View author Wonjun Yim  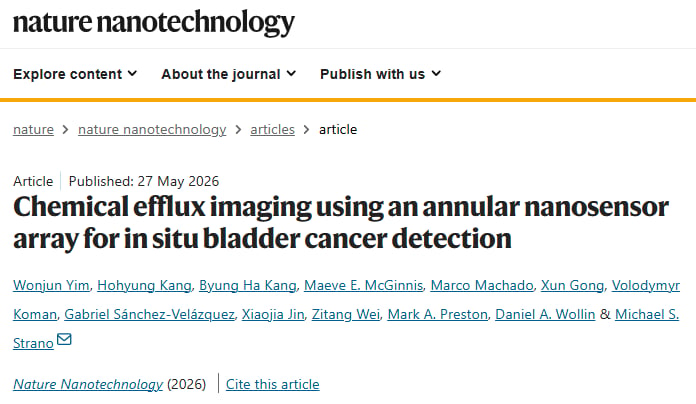point(51,285)
